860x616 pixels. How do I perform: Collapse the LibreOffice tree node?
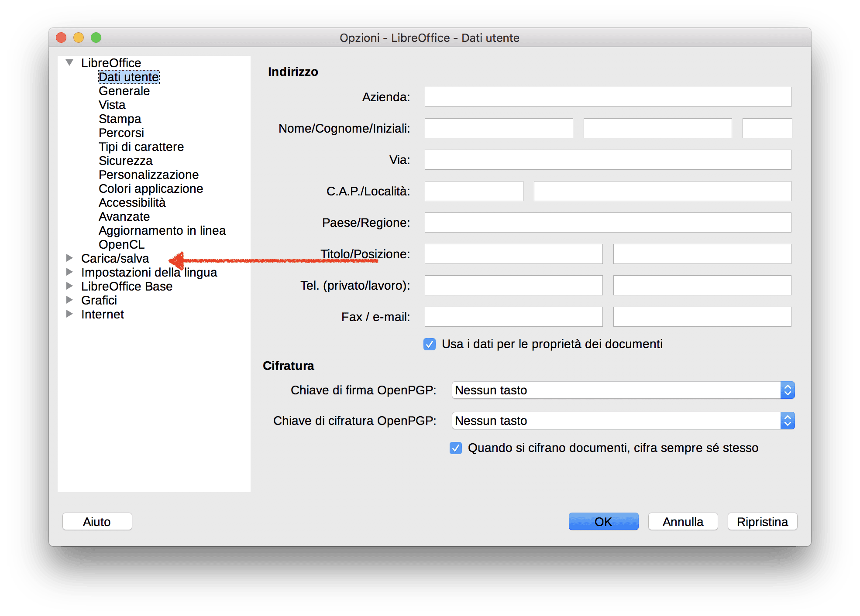click(x=69, y=62)
